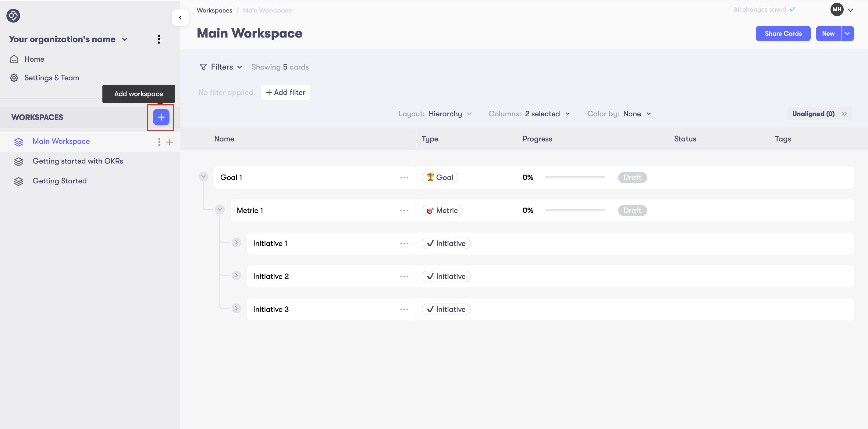Open the Columns 2 selected dropdown
The image size is (868, 429).
tap(546, 114)
